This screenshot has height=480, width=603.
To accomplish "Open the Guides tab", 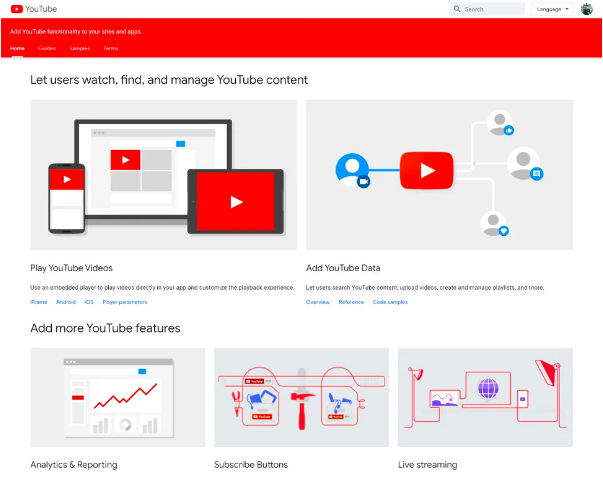I will pyautogui.click(x=47, y=48).
